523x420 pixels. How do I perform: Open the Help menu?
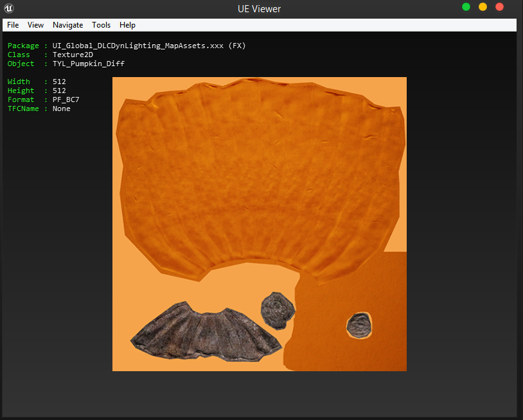127,25
